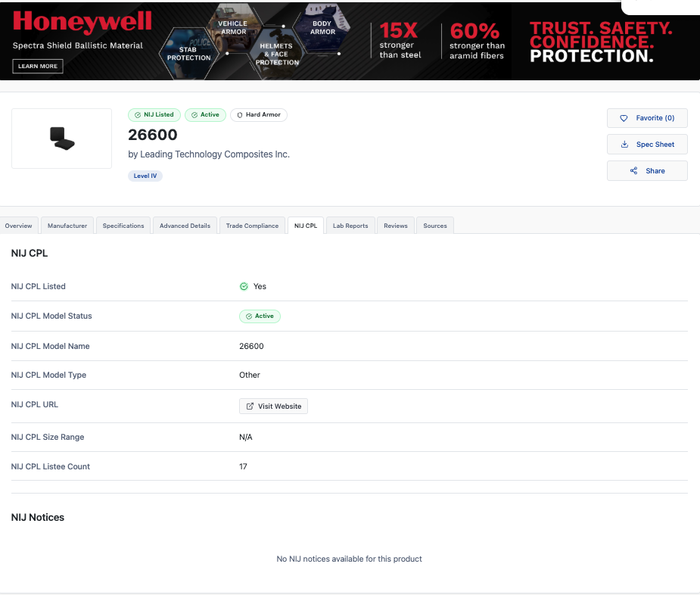Click the NIJ CPL URL label

35,404
